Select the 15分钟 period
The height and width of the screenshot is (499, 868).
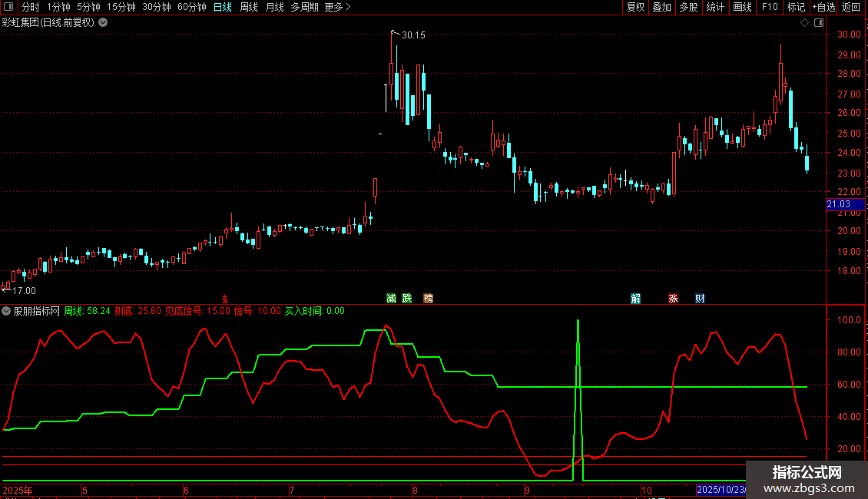click(x=121, y=7)
